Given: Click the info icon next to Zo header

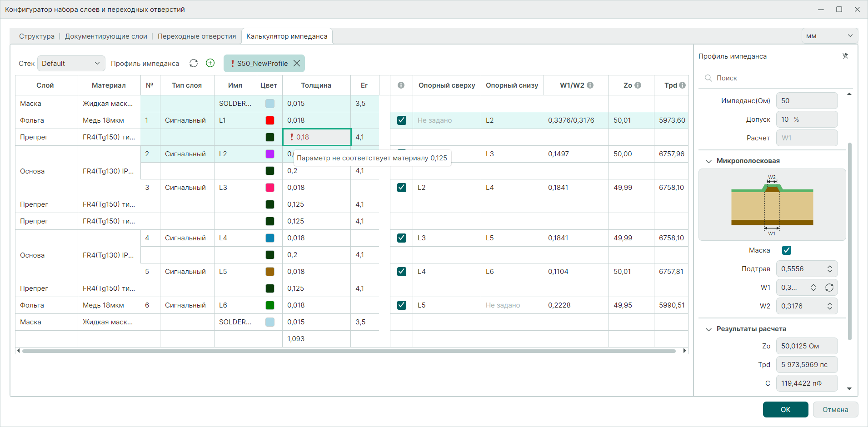Looking at the screenshot, I should [638, 85].
